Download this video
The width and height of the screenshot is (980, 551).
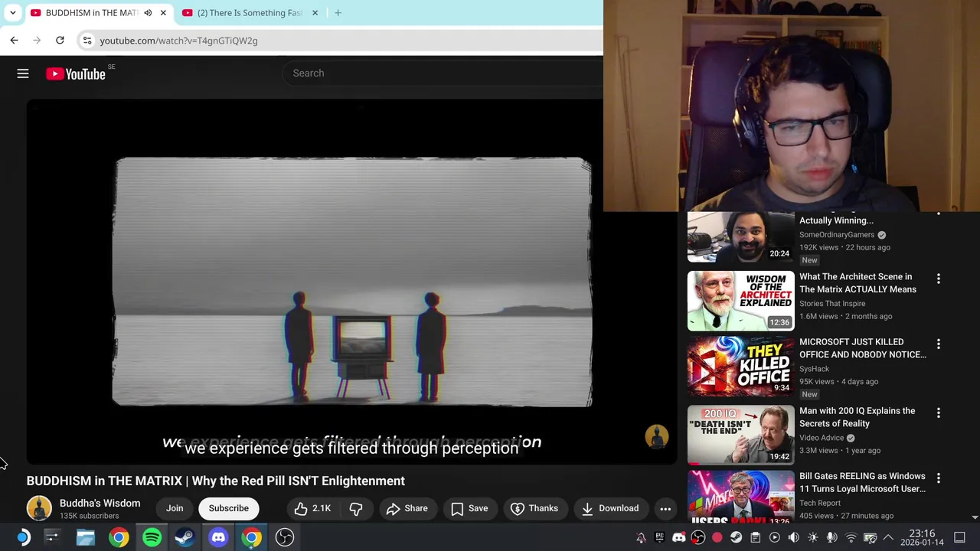pos(610,508)
